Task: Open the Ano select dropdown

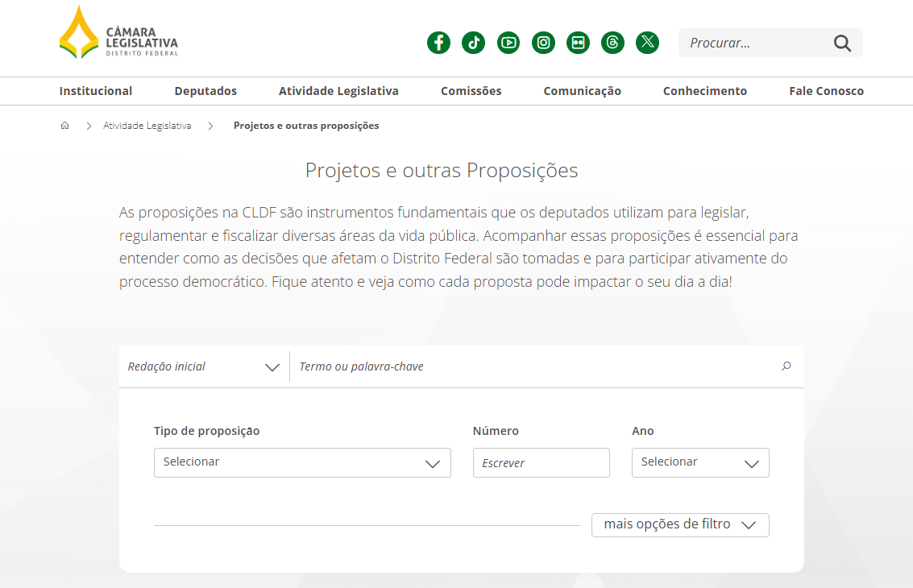Action: (699, 462)
